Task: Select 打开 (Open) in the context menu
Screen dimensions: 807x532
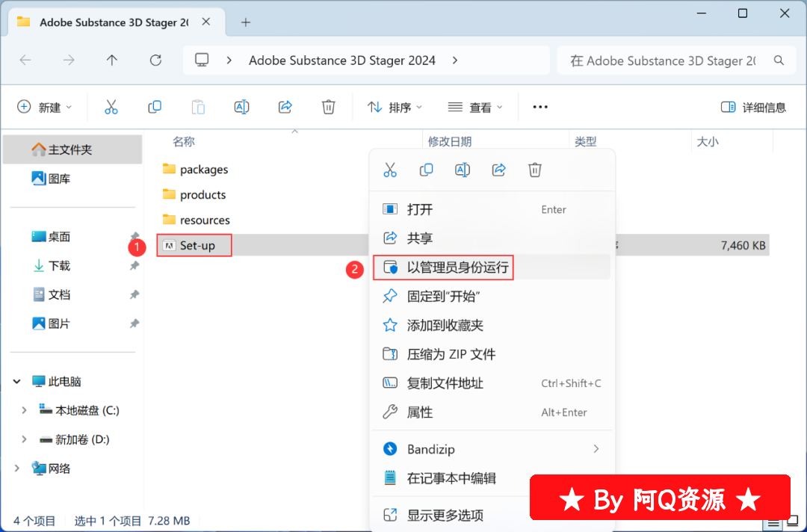Action: click(492, 209)
